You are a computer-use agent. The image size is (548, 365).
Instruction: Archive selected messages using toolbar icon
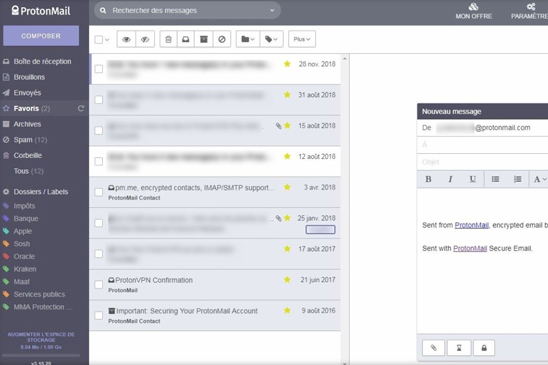click(204, 39)
